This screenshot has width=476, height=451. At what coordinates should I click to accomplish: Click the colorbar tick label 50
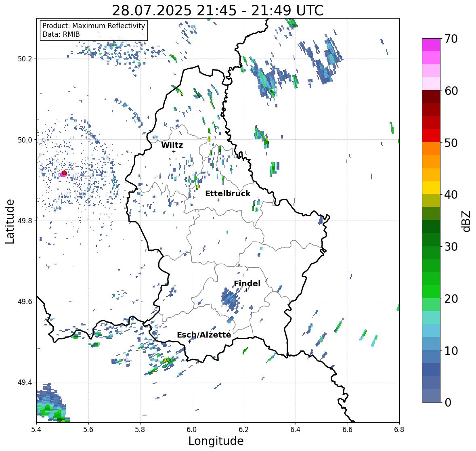[x=451, y=143]
